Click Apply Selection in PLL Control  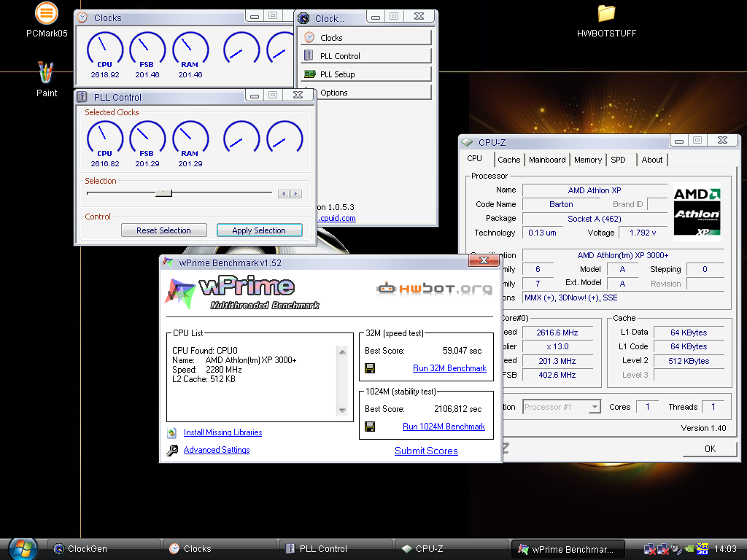[259, 230]
